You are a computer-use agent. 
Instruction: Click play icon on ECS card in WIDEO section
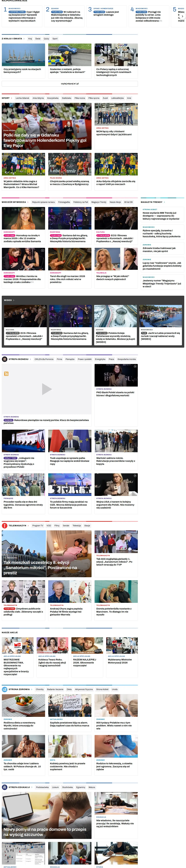tap(44, 307)
